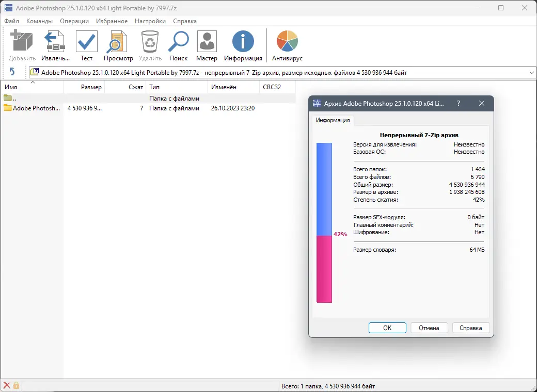Select the Тест (Test) toolbar icon
This screenshot has height=392, width=537.
click(86, 41)
